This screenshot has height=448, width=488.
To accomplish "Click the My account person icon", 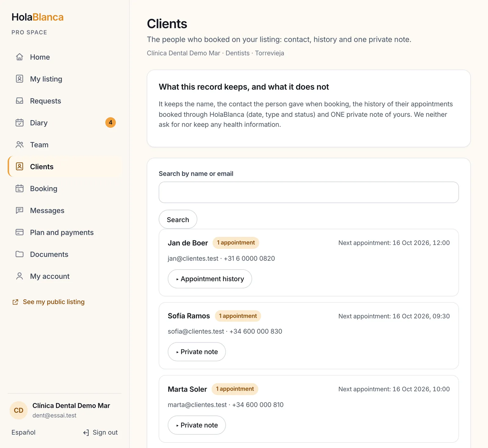I will point(20,276).
